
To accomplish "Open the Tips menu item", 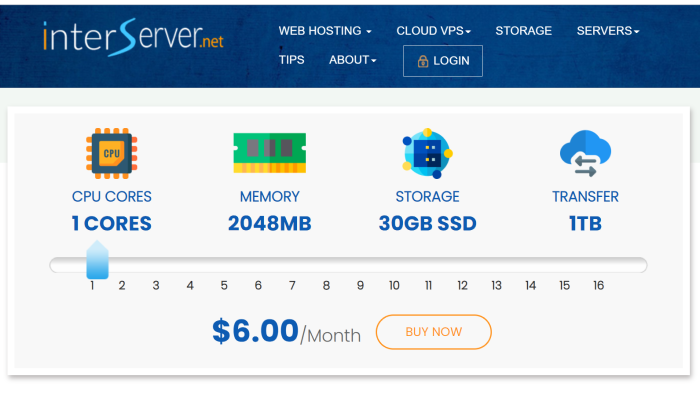I will click(x=292, y=60).
